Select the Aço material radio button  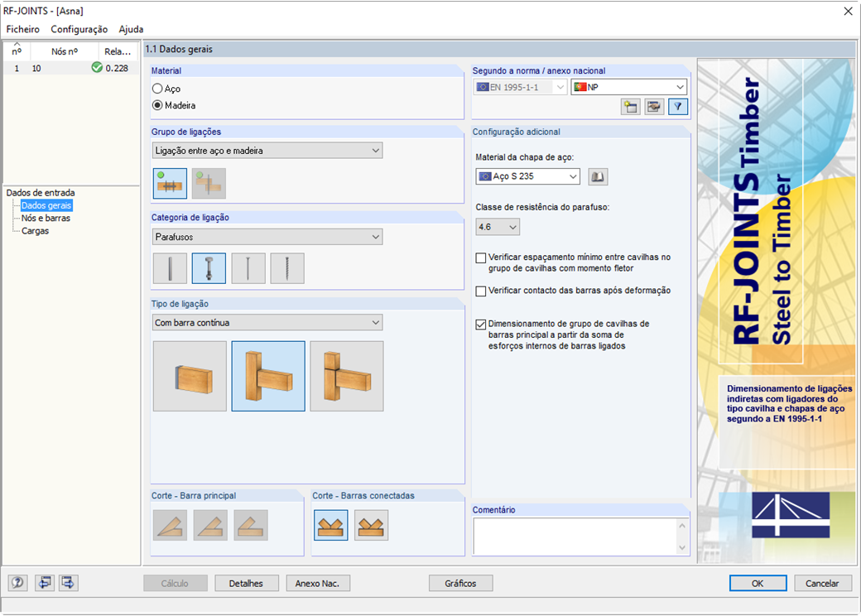click(x=157, y=89)
